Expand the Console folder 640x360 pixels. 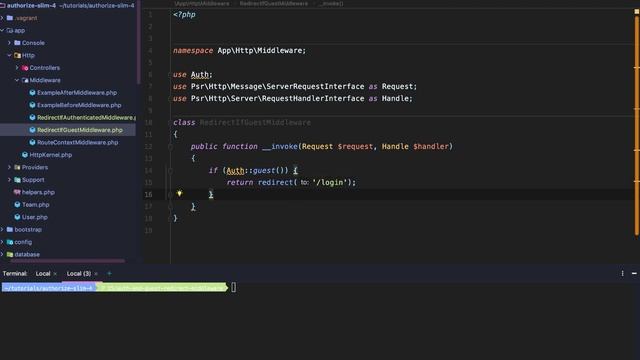[9, 42]
